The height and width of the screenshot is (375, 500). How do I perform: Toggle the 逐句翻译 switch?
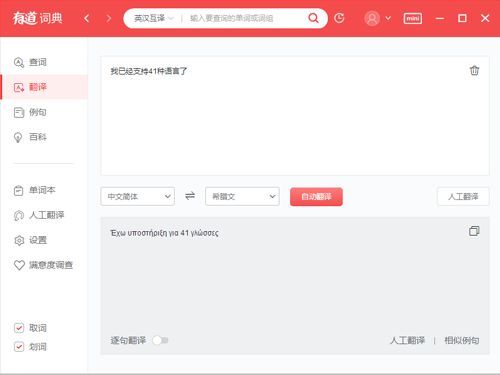[160, 340]
